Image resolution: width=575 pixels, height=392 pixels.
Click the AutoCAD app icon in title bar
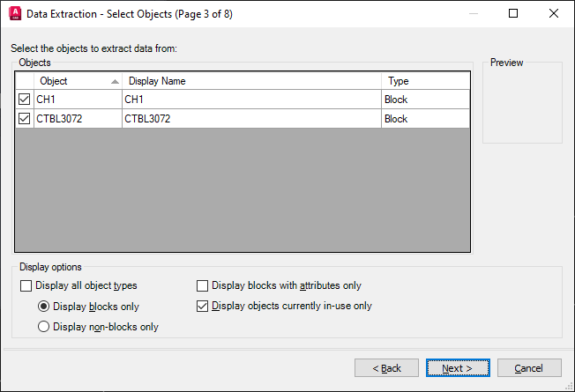[14, 14]
